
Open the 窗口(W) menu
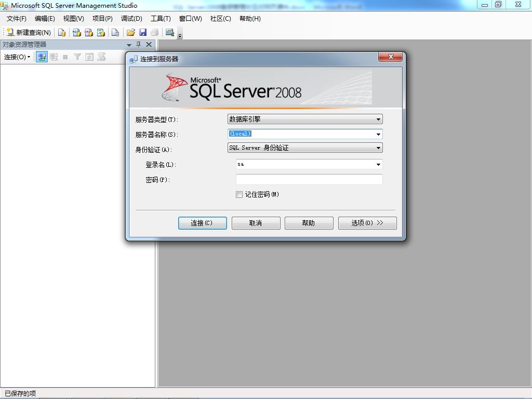click(x=190, y=19)
